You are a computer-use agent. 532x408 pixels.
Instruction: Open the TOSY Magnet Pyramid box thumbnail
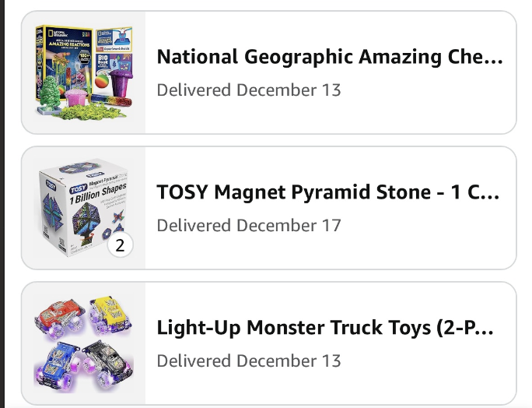[83, 208]
